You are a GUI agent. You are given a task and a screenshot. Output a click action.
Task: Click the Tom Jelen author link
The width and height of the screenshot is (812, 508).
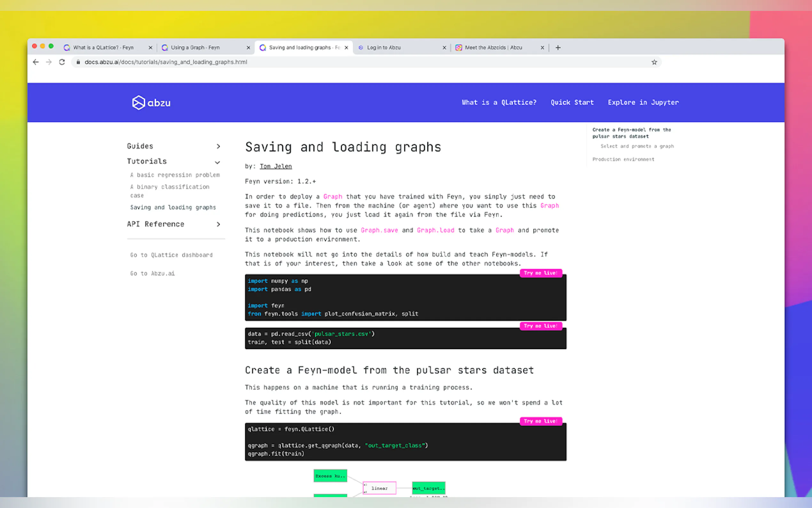276,166
